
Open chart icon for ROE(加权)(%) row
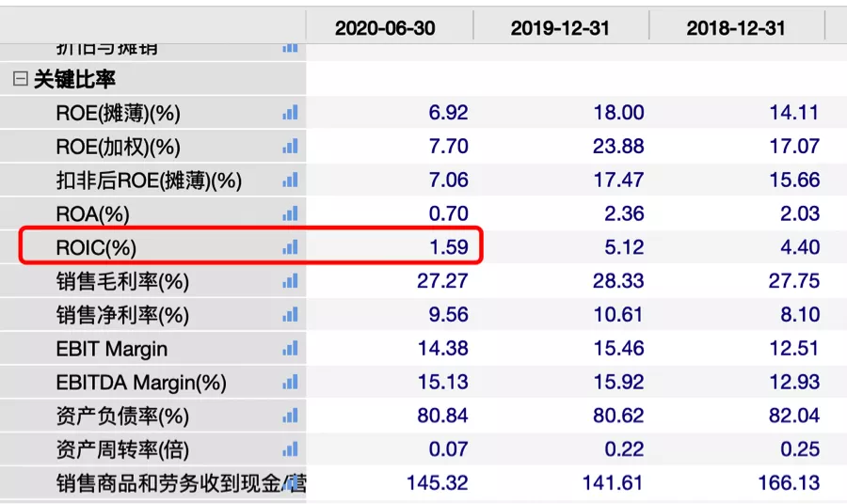pos(290,147)
